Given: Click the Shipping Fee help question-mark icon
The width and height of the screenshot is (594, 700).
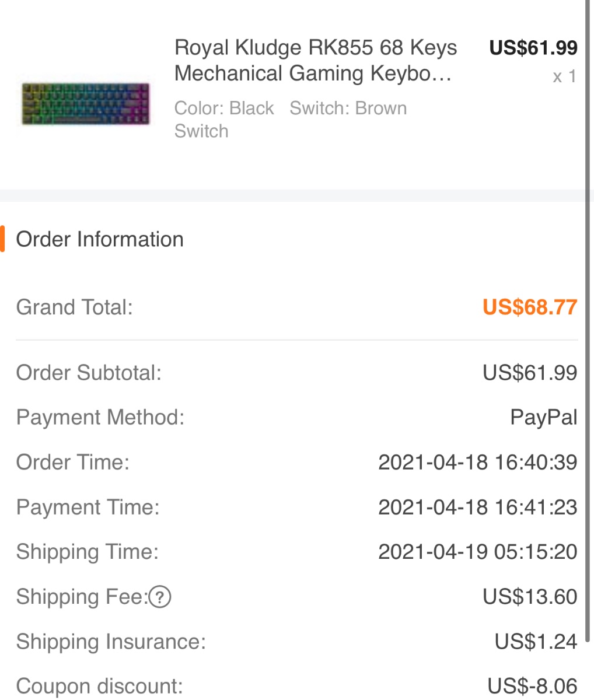Looking at the screenshot, I should tap(160, 597).
